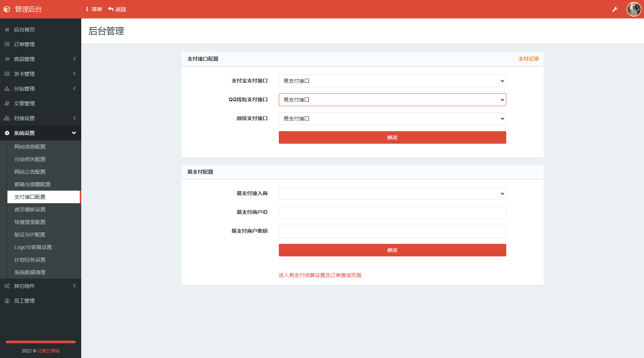Click 修改 button under 支付接口配置
The height and width of the screenshot is (358, 644).
(392, 137)
